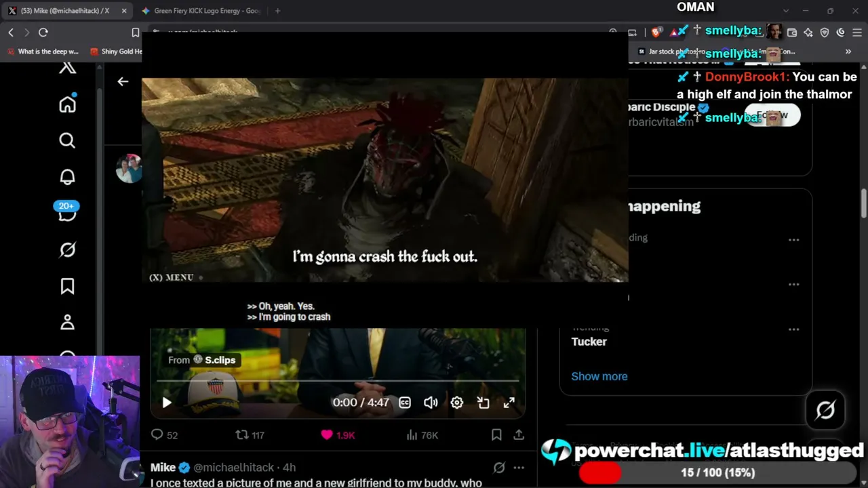Click the @michaelhitack handle
This screenshot has height=488, width=868.
pos(234,468)
